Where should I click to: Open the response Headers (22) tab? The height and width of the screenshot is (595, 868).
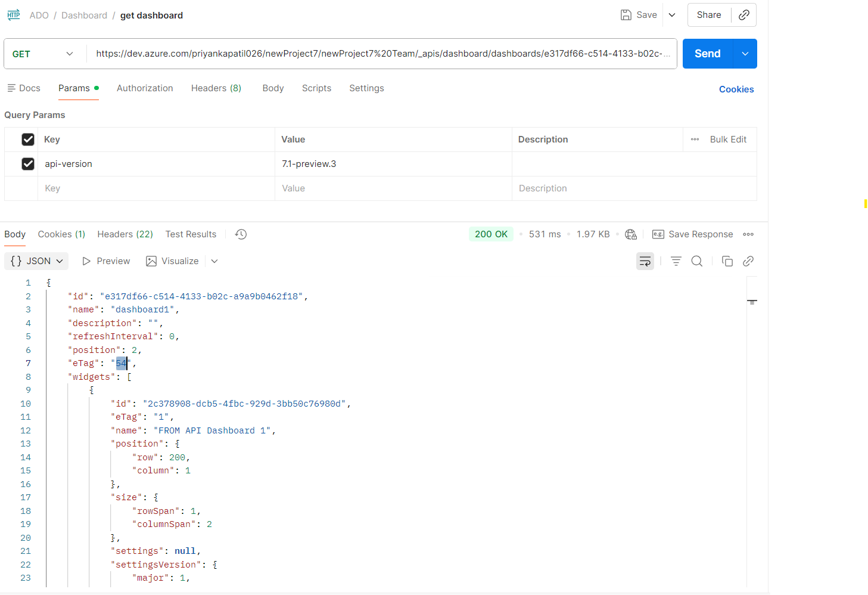pyautogui.click(x=125, y=234)
